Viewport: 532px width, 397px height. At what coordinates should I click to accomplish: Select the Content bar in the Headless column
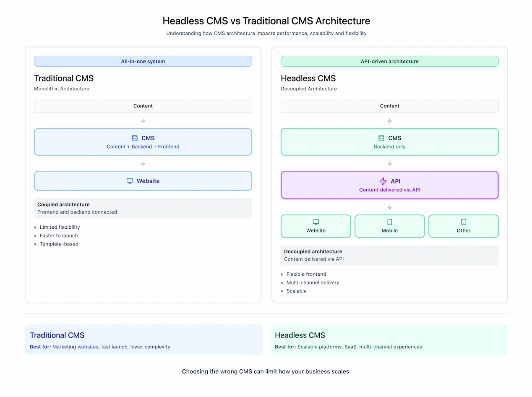(389, 106)
